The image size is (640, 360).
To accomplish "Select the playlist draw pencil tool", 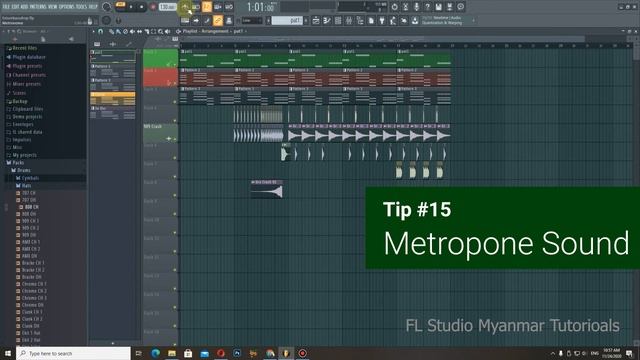I will [x=111, y=31].
